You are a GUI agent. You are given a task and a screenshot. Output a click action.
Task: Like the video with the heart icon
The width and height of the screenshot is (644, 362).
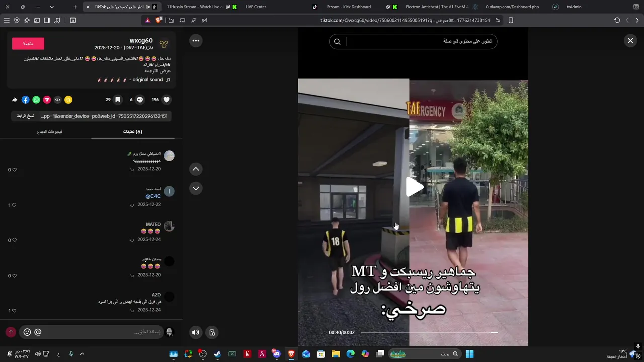(x=167, y=100)
